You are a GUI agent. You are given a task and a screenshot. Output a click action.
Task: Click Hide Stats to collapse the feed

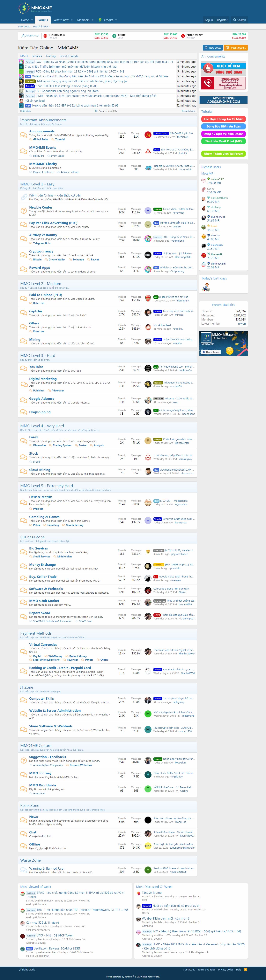(25, 111)
